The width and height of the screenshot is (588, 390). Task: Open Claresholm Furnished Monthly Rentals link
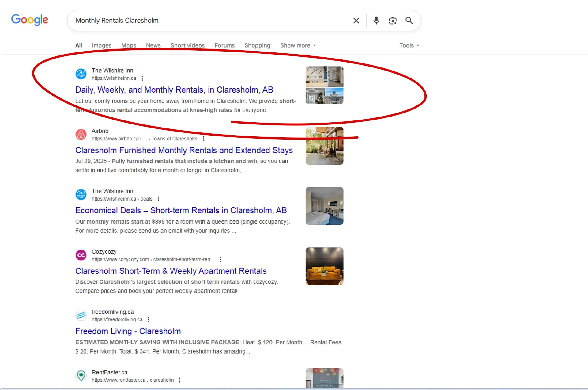[184, 150]
